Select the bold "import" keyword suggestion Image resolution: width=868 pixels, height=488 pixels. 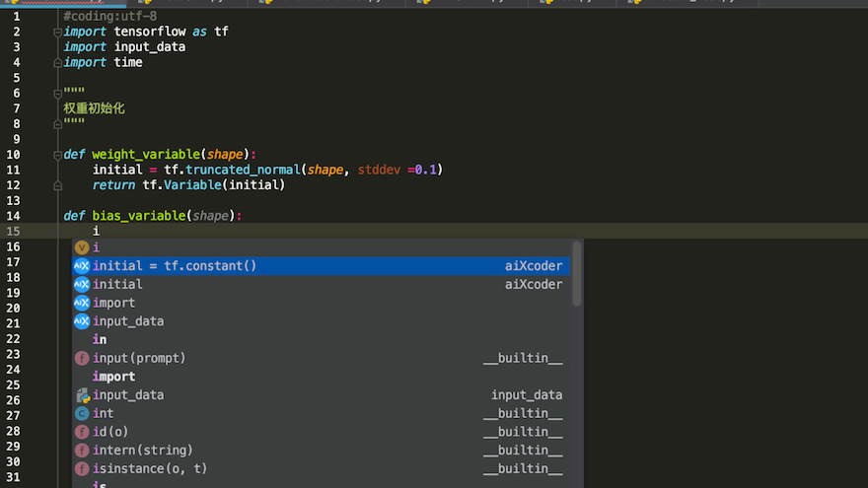113,377
